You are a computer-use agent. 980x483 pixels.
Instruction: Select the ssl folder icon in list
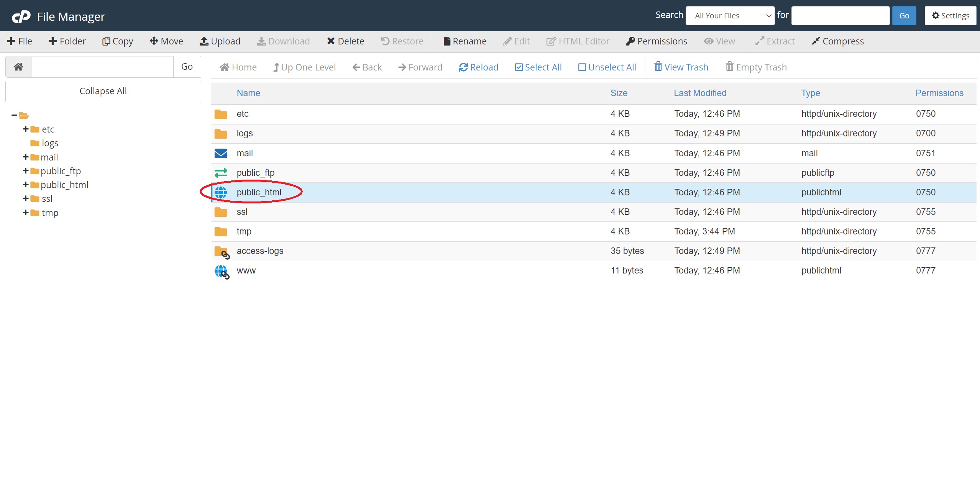[221, 212]
